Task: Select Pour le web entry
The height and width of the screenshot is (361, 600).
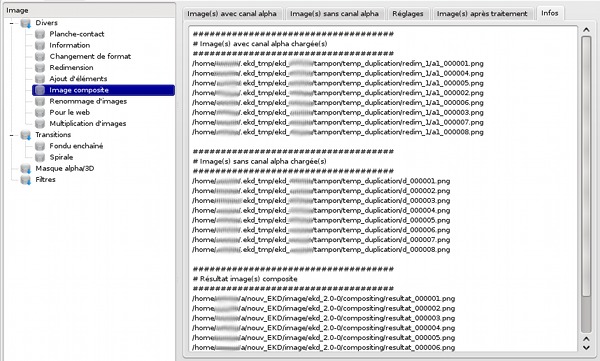Action: point(69,113)
